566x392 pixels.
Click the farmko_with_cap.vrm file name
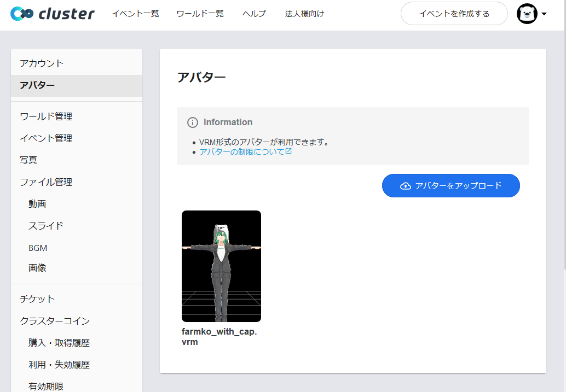(219, 337)
